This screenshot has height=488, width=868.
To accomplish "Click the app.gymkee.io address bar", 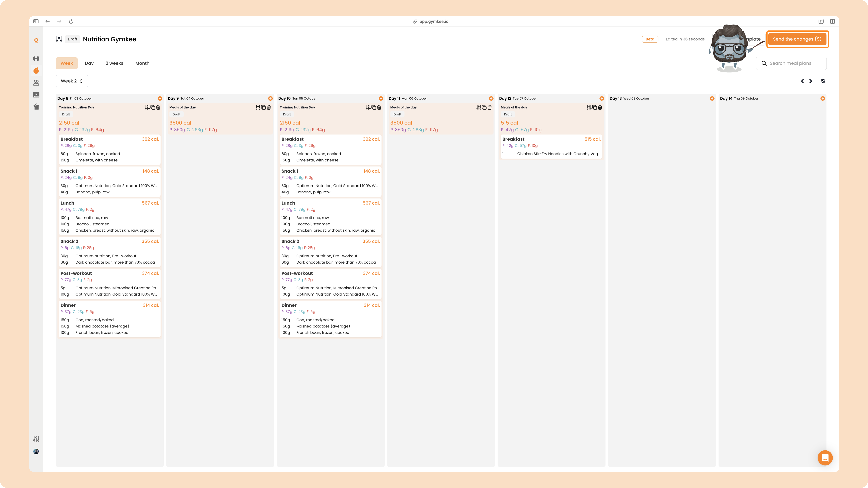I will [x=431, y=21].
